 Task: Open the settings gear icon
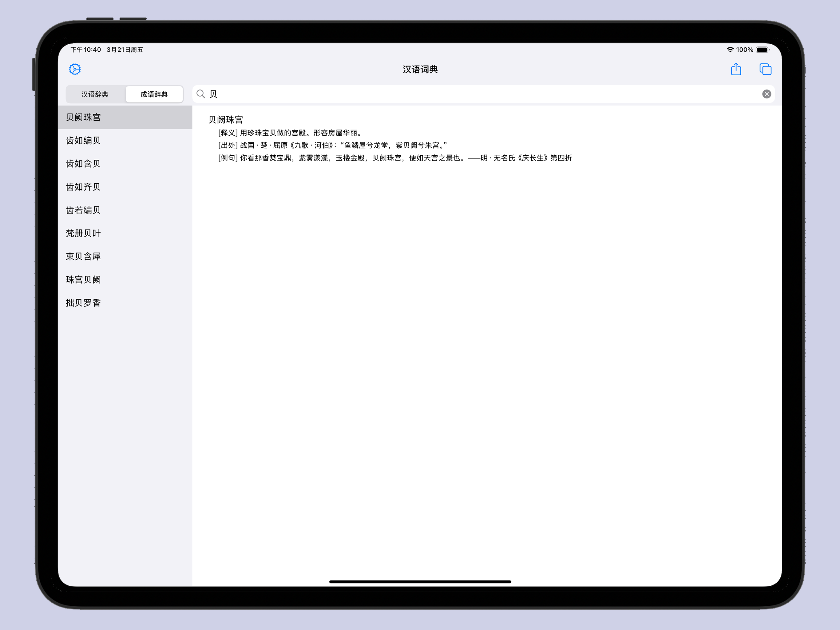click(x=75, y=69)
